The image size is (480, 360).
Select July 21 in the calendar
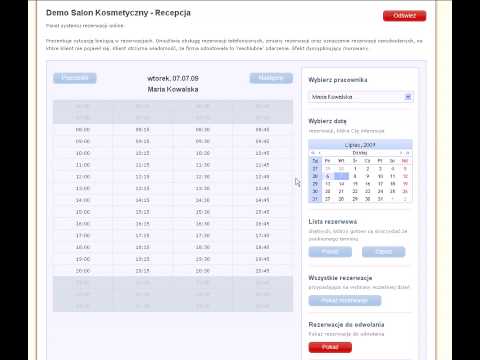pyautogui.click(x=341, y=192)
